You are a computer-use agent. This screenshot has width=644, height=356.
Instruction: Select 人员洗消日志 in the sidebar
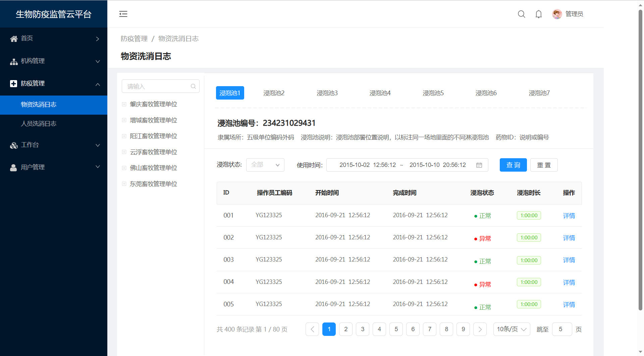(54, 124)
